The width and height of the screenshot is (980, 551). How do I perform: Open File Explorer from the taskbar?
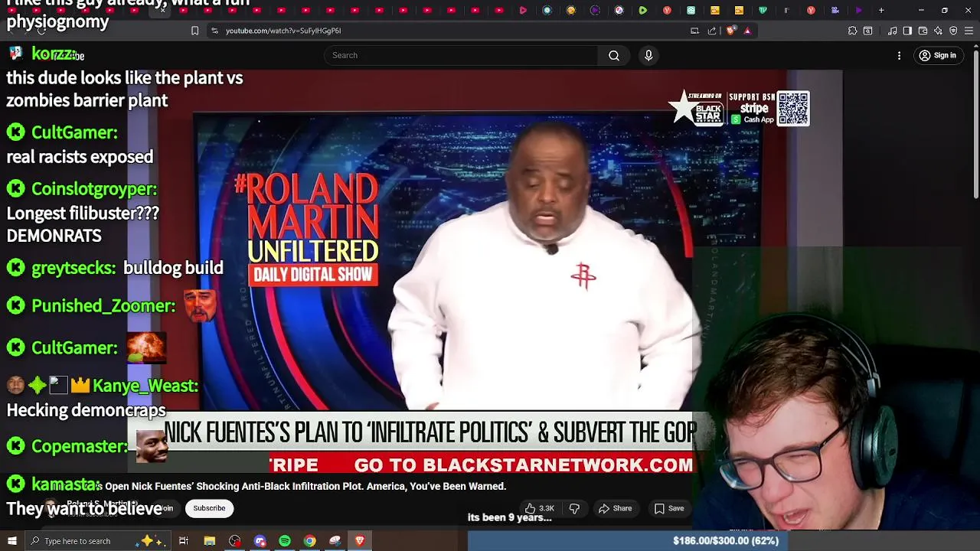point(209,541)
